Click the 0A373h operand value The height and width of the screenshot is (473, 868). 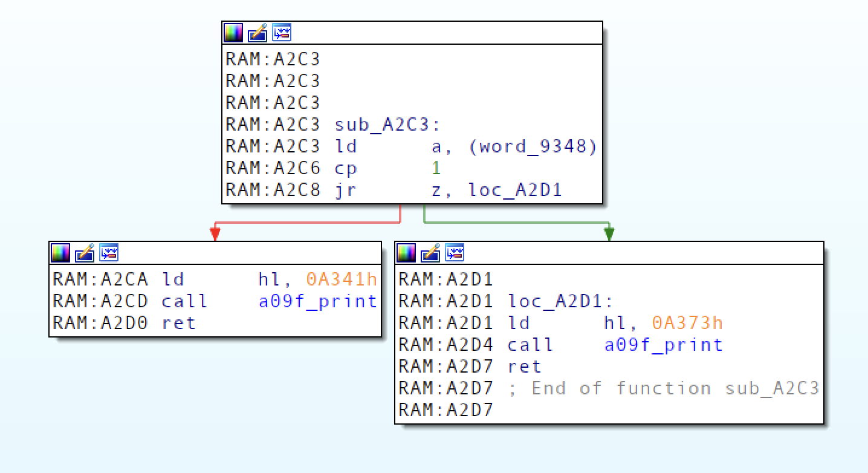pos(687,323)
